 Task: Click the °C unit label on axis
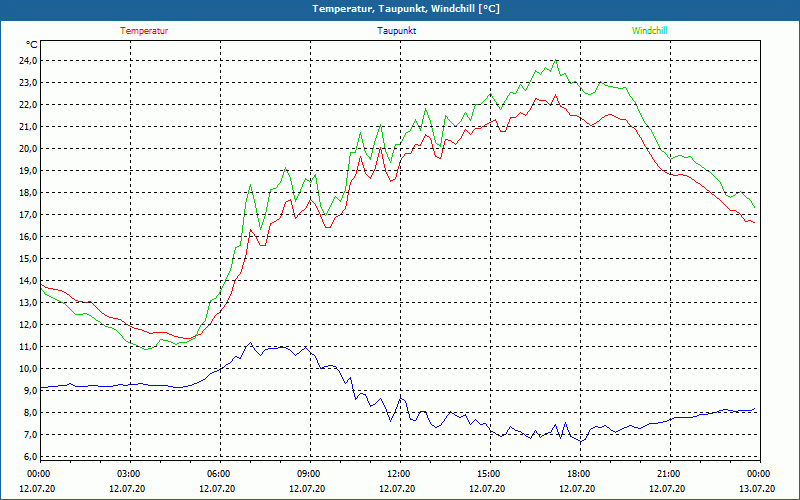point(31,45)
